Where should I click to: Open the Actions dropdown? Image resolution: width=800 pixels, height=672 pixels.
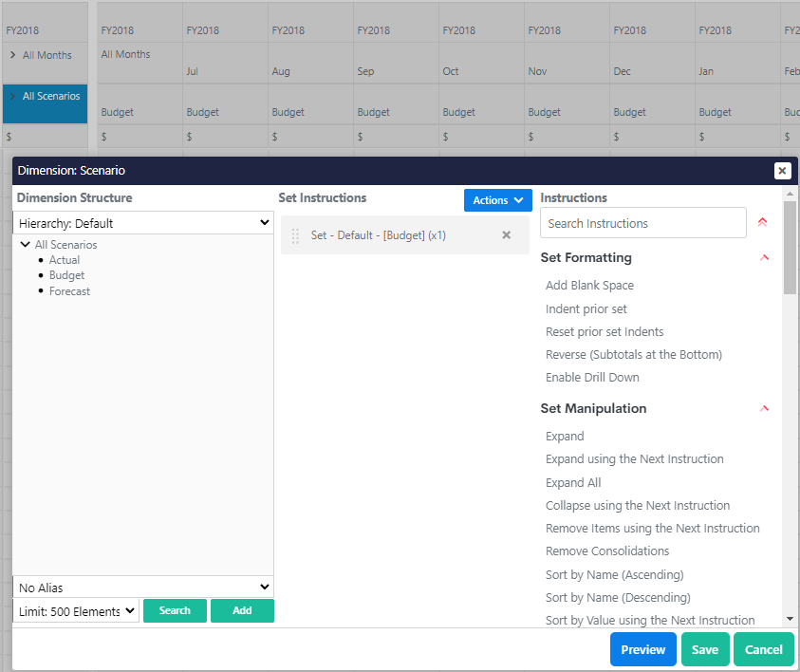click(x=497, y=200)
